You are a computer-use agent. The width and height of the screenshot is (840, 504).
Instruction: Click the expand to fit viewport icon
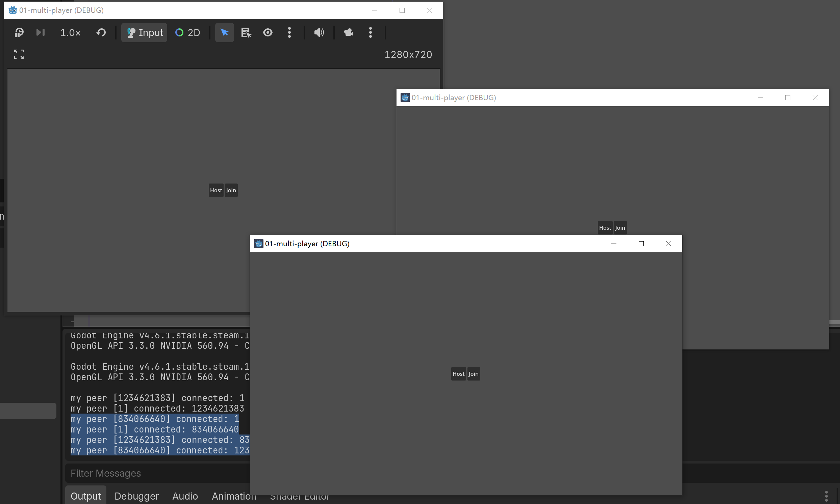click(x=19, y=54)
